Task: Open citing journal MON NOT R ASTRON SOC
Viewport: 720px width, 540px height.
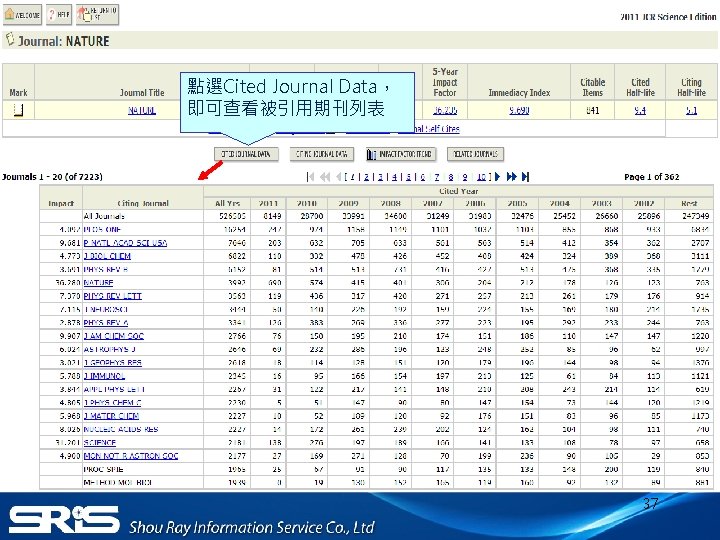Action: click(131, 456)
